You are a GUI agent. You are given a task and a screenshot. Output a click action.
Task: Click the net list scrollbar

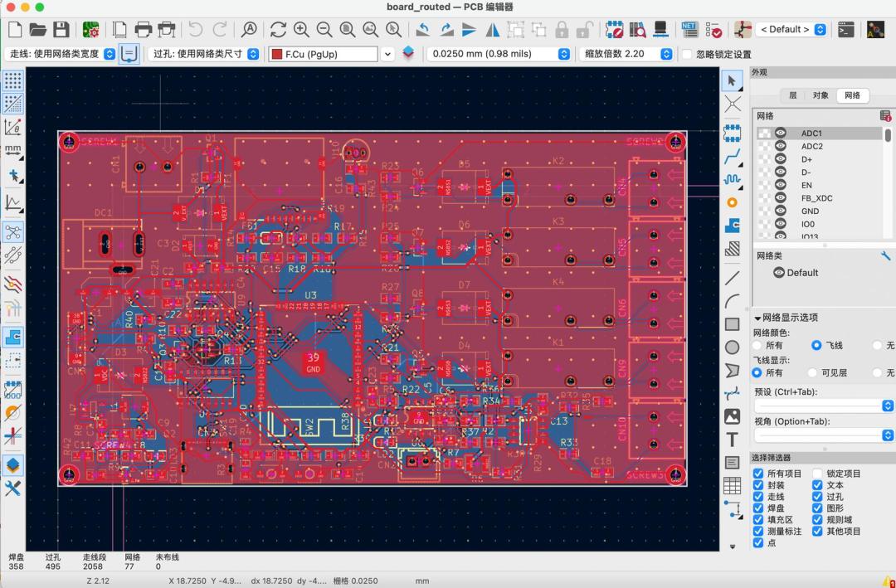click(x=888, y=135)
